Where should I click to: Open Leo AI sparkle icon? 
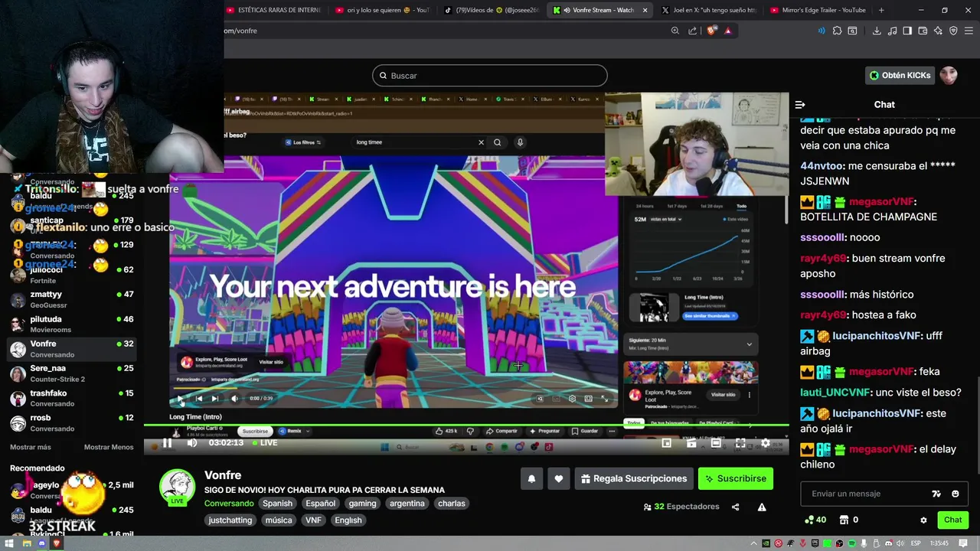pos(938,31)
